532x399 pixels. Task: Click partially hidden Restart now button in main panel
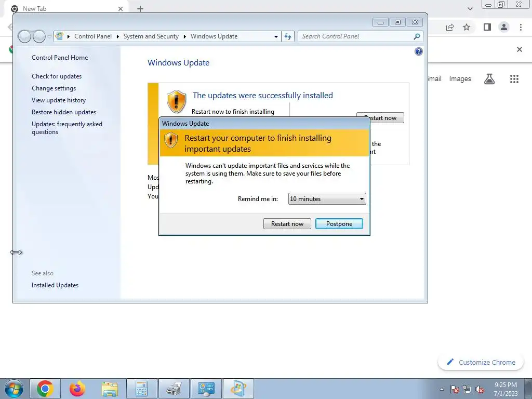(x=380, y=118)
